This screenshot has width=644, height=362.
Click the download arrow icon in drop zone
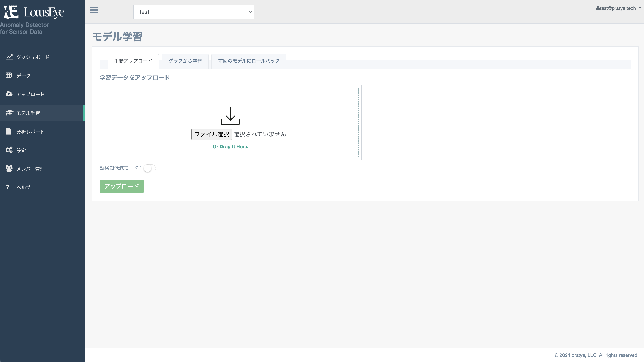click(230, 116)
